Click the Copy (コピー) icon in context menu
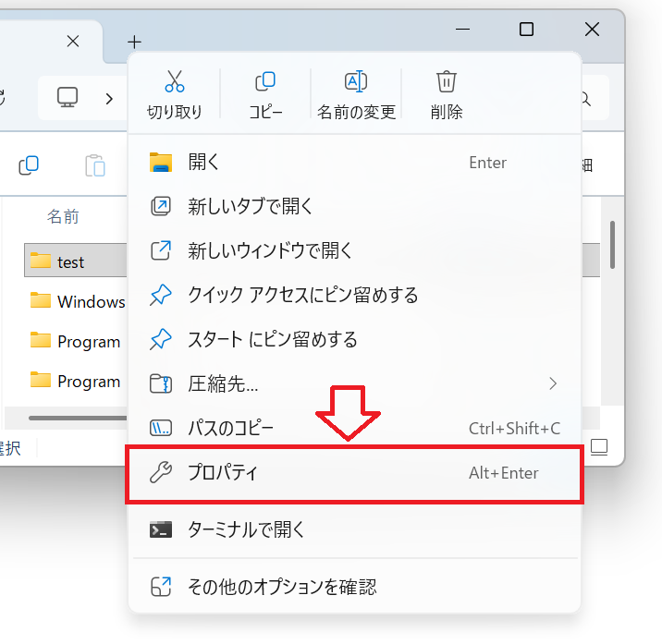 click(x=265, y=81)
